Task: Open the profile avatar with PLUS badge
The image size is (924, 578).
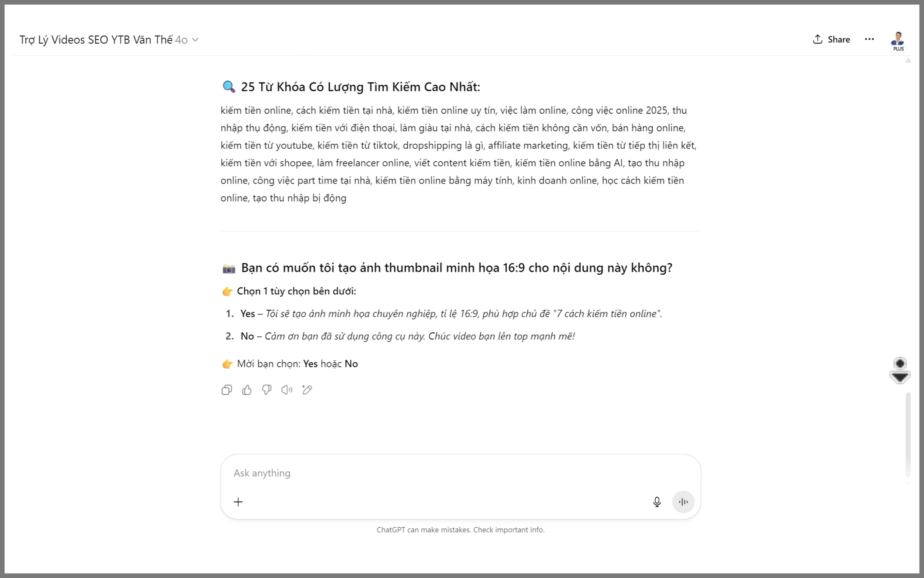Action: pyautogui.click(x=898, y=41)
